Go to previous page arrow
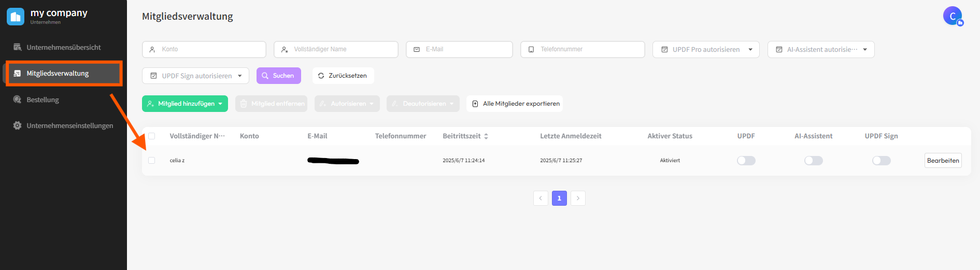Screen dimensions: 980x270 coord(541,198)
